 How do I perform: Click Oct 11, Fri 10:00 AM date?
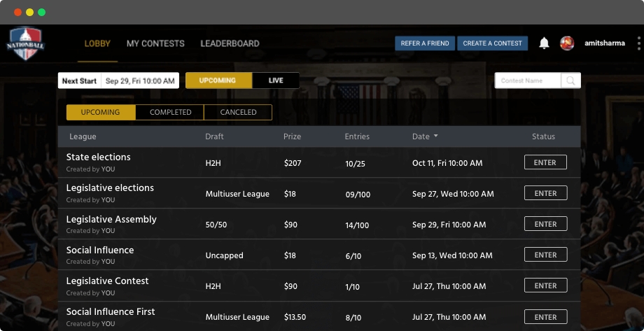point(447,163)
